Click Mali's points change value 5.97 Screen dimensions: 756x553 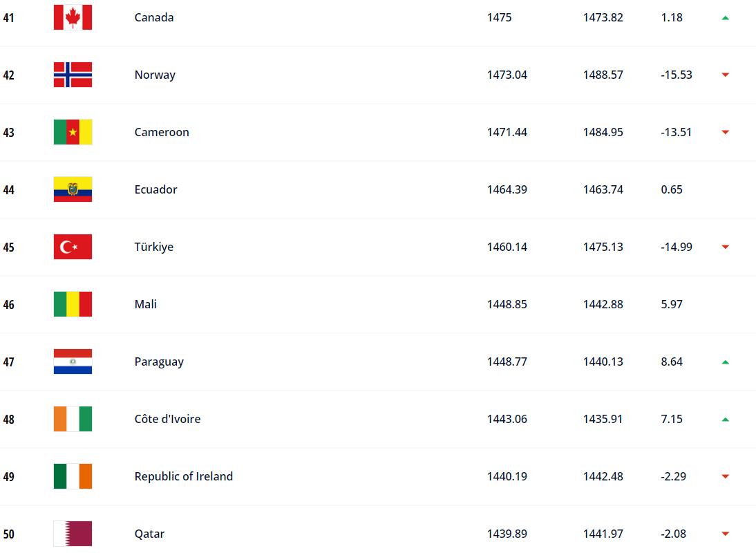(672, 304)
